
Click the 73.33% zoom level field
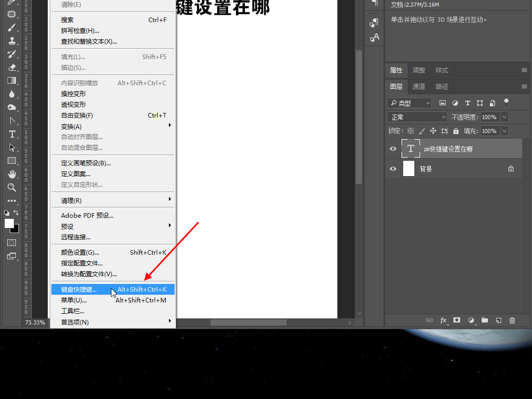coord(35,322)
